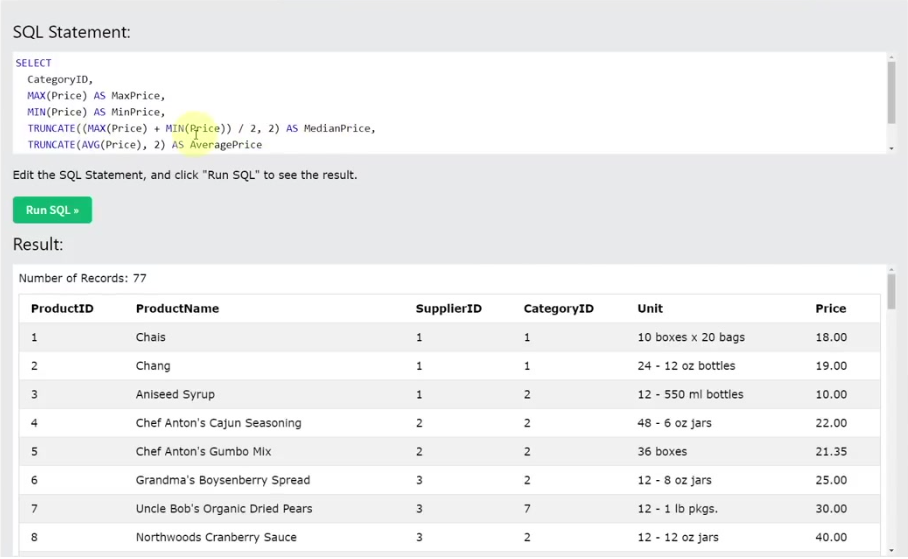Click the Number of Records: 77 text
This screenshot has height=559, width=908.
[82, 278]
